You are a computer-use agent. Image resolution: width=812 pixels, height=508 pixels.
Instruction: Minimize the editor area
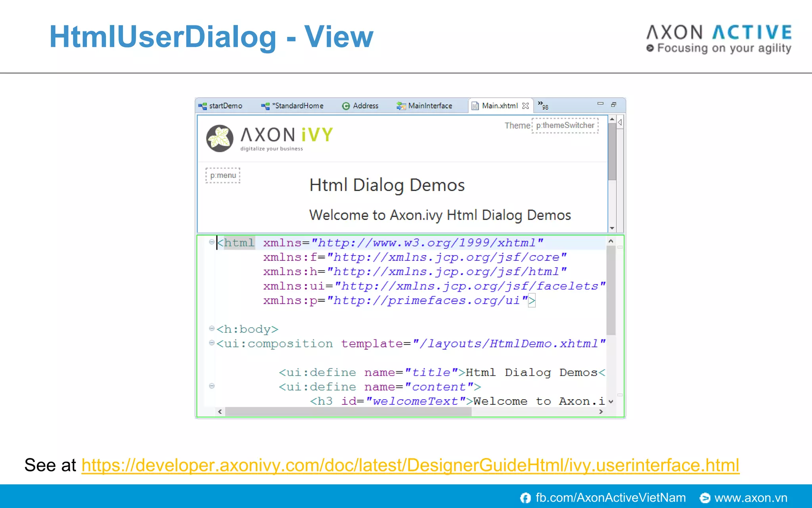600,104
